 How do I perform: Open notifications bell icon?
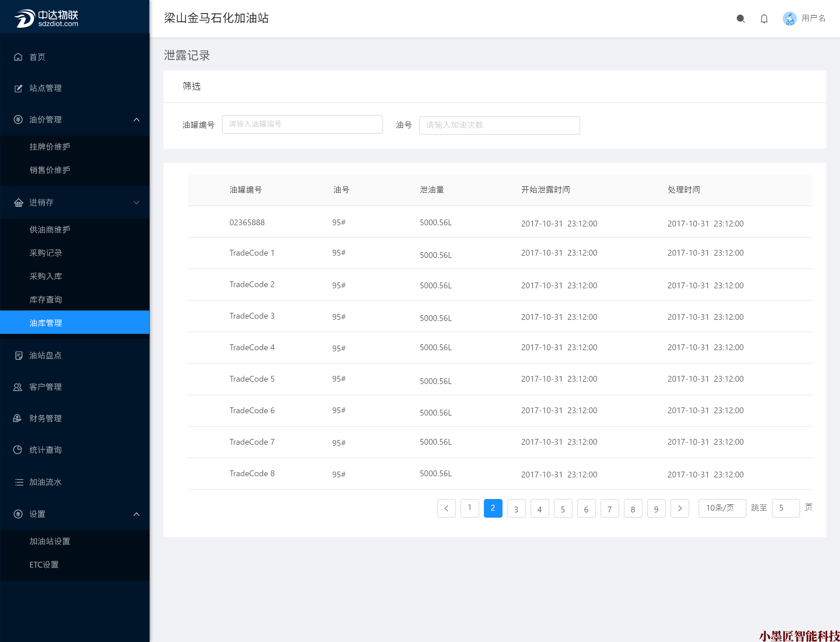tap(764, 18)
